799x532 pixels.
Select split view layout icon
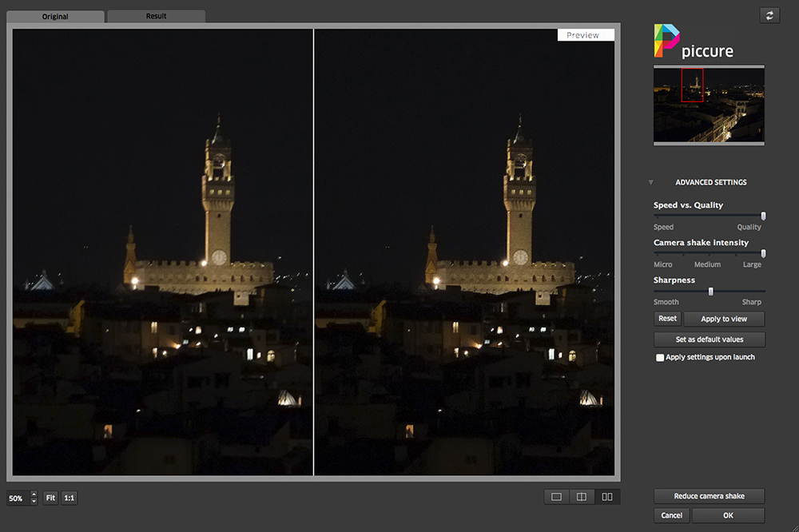(x=582, y=497)
